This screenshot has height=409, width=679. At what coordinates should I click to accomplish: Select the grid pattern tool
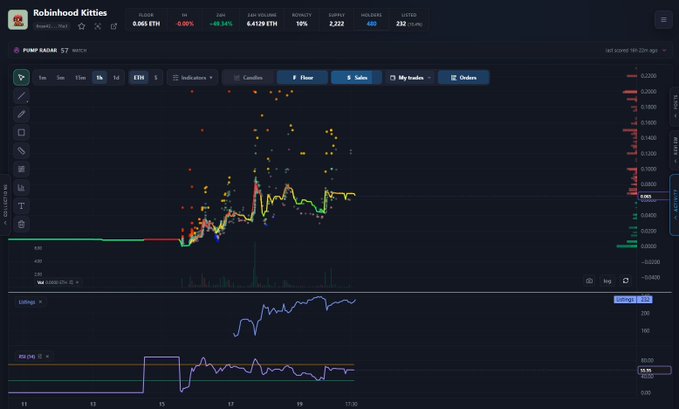(21, 169)
